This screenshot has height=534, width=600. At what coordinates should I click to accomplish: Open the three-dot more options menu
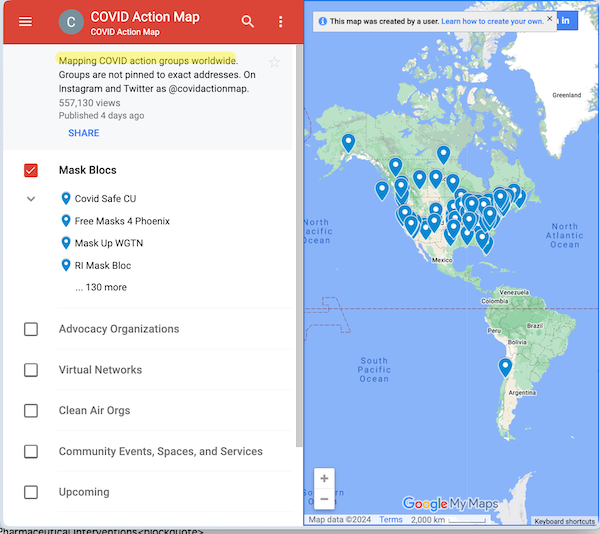280,22
